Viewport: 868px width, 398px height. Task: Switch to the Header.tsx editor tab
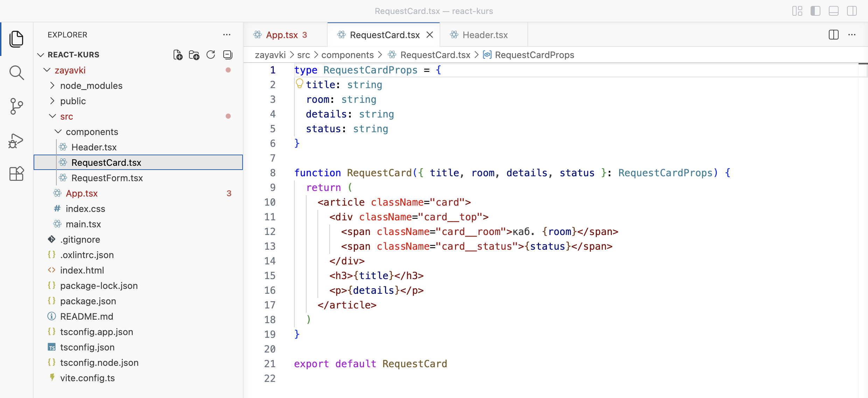tap(483, 35)
